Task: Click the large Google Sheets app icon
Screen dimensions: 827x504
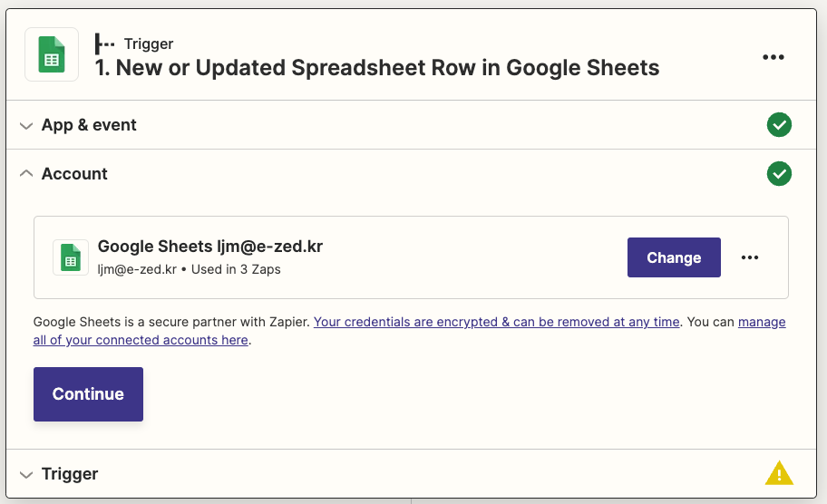Action: 52,54
